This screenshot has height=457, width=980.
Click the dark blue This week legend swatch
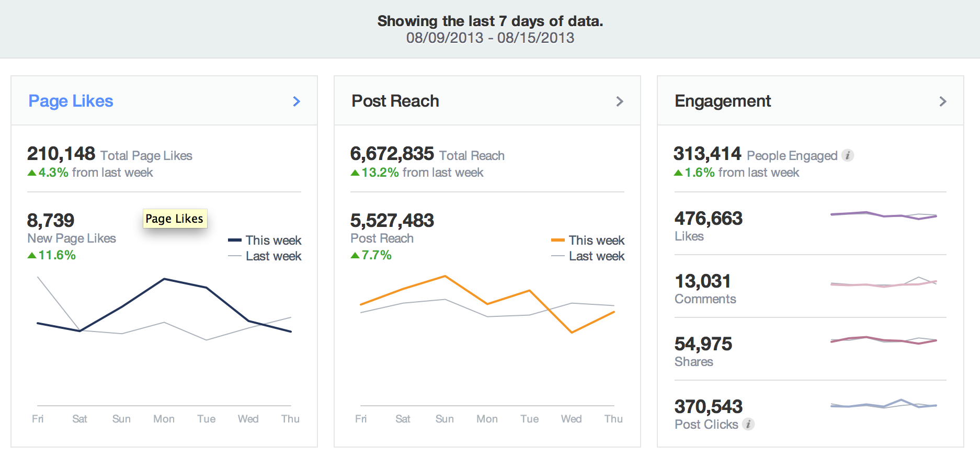(235, 241)
